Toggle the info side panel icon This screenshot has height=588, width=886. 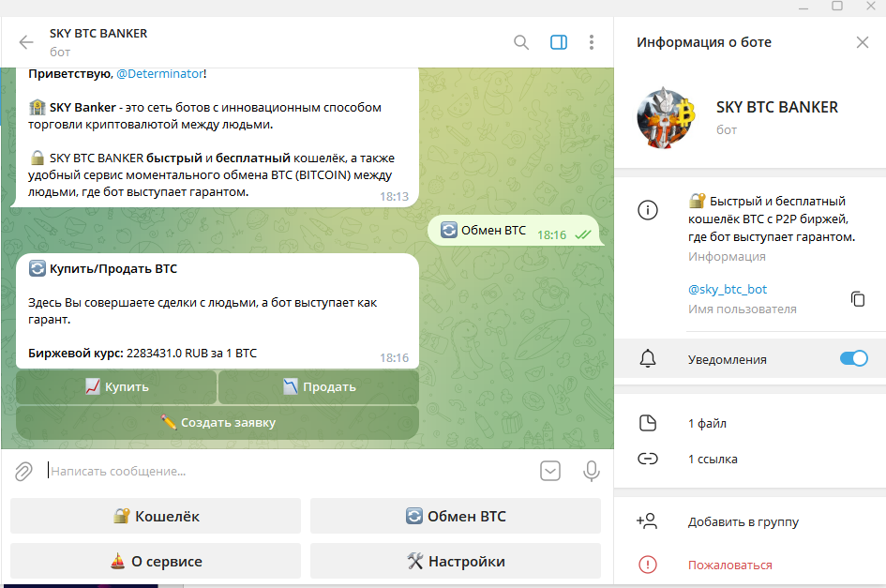559,42
